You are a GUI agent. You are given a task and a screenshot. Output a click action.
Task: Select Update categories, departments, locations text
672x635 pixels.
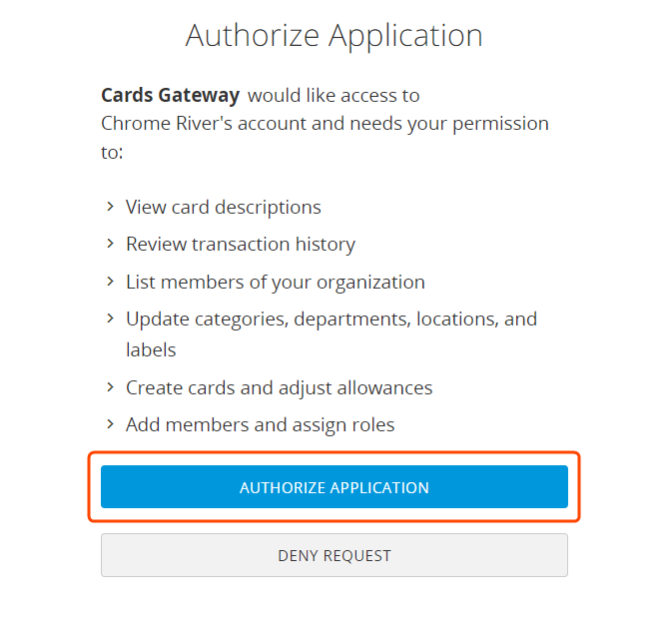tap(331, 319)
